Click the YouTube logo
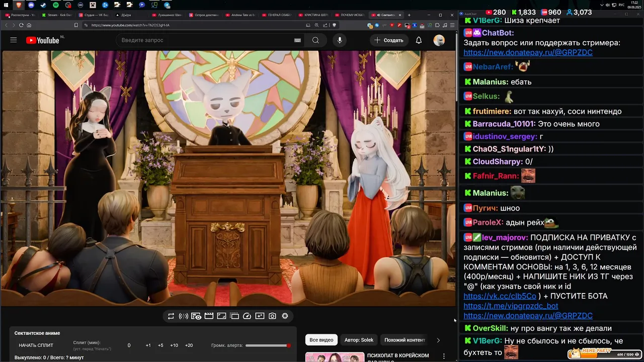 [x=43, y=40]
